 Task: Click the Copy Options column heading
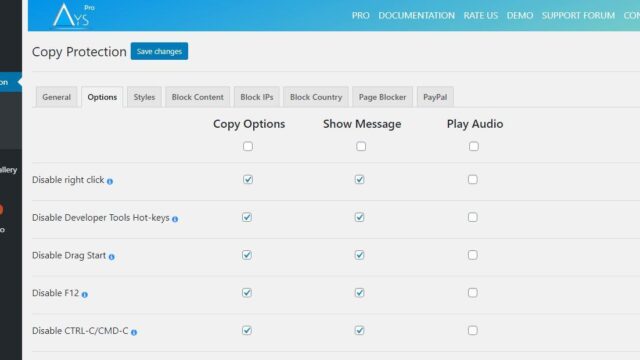coord(249,124)
